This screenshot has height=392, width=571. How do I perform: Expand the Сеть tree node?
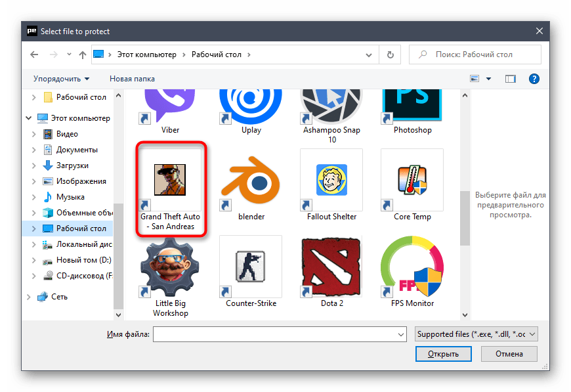click(29, 297)
